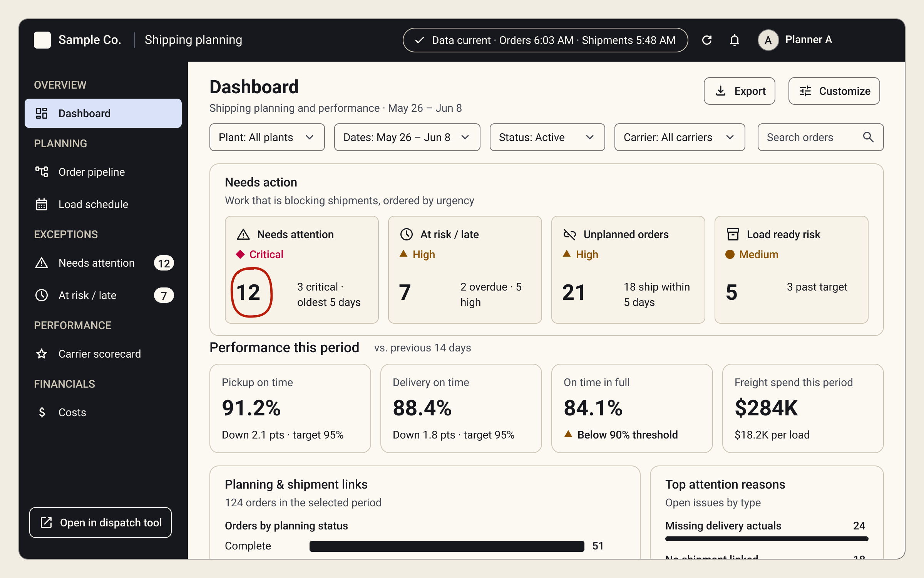Click the Costs dollar icon in sidebar
Viewport: 924px width, 578px height.
(x=42, y=412)
